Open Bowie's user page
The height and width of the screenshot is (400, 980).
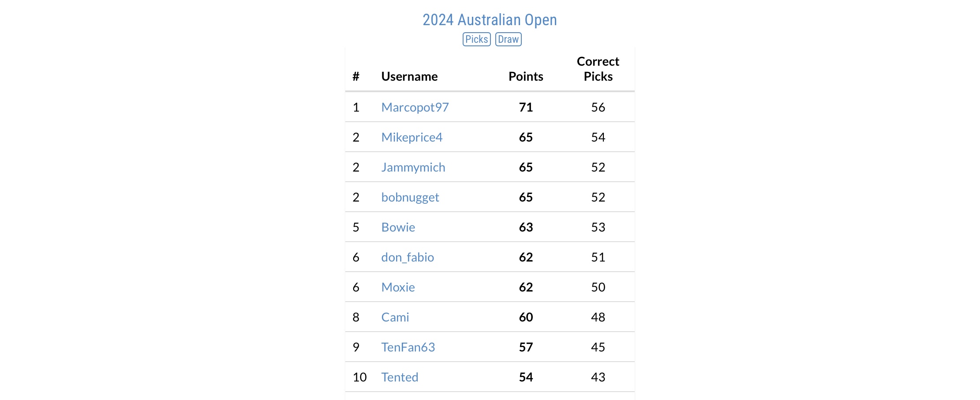click(x=398, y=227)
